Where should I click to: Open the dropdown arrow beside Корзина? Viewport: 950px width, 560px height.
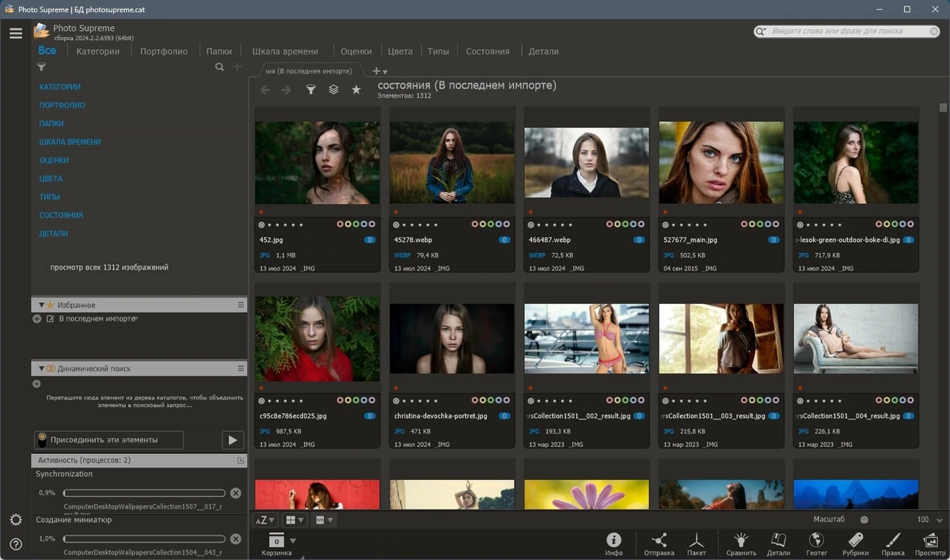coord(293,541)
